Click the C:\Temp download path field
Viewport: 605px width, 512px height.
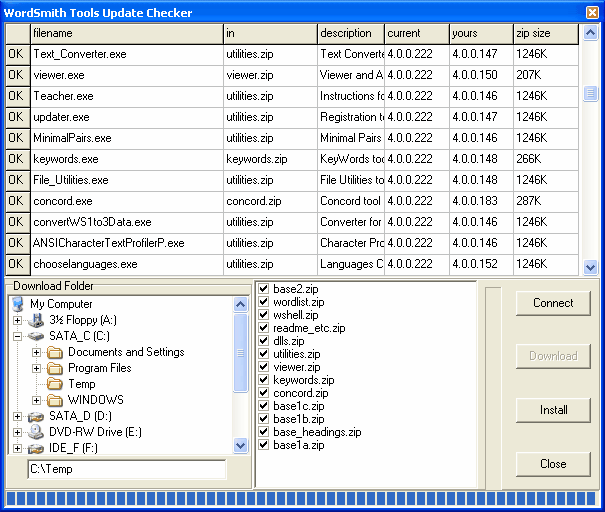coord(127,469)
